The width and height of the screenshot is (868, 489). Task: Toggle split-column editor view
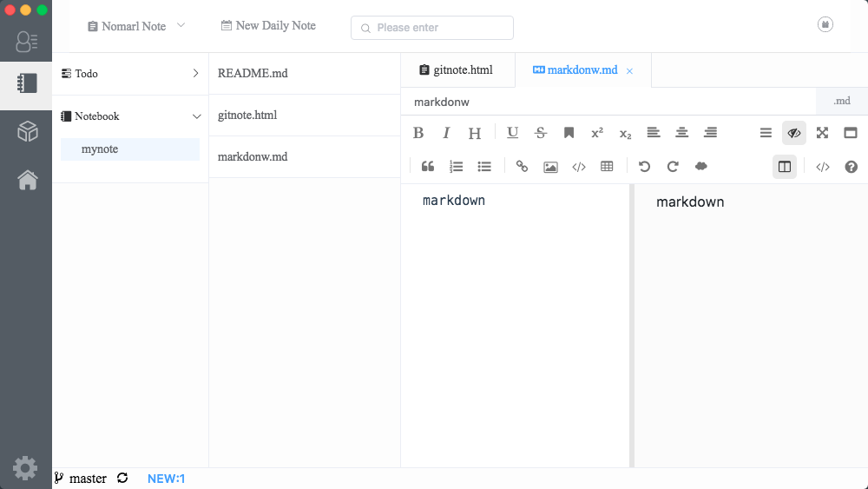pos(785,167)
